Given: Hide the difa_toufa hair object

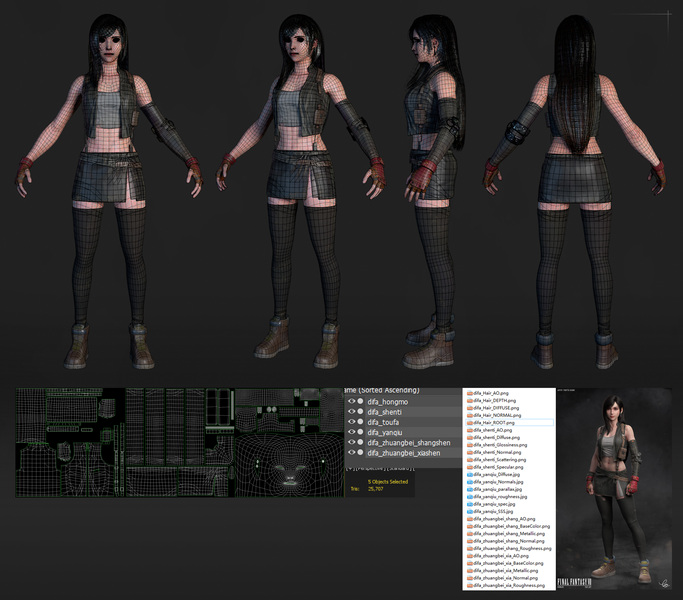Looking at the screenshot, I should tap(351, 422).
